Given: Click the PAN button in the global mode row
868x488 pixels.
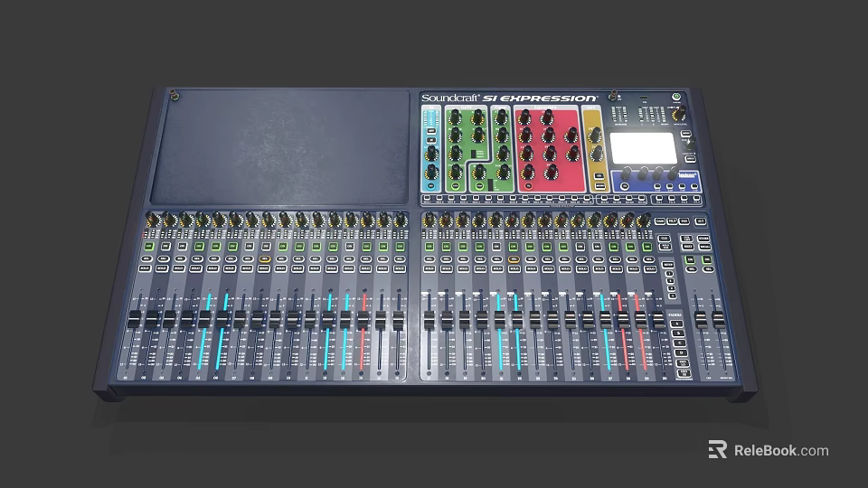Looking at the screenshot, I should 684,221.
